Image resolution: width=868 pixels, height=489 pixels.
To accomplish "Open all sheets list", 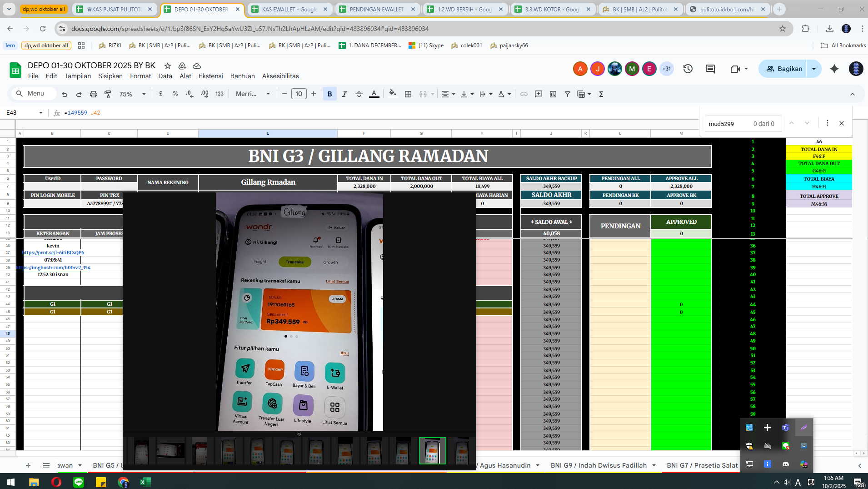I will tap(46, 465).
